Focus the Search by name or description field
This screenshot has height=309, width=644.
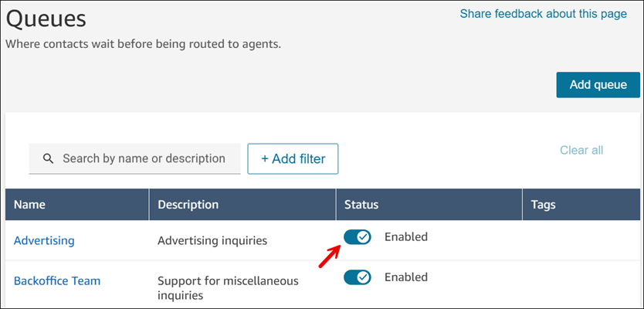tap(144, 158)
